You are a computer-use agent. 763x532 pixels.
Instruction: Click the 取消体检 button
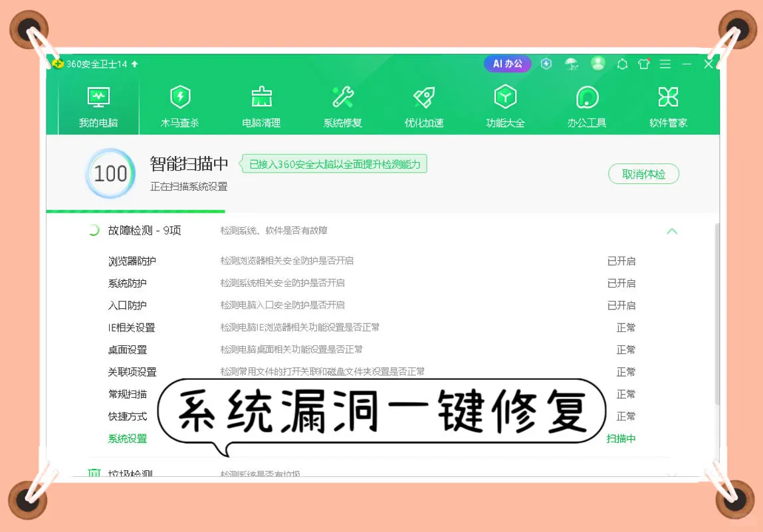(643, 173)
